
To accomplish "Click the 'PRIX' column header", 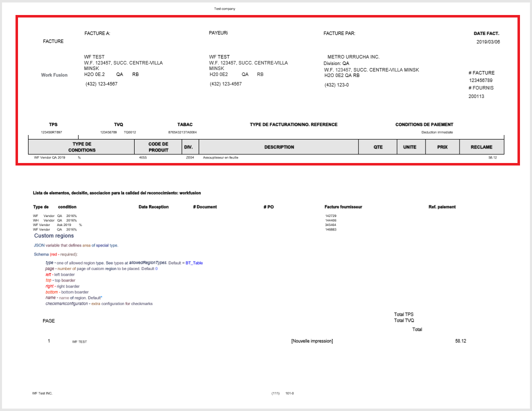I will coord(442,147).
